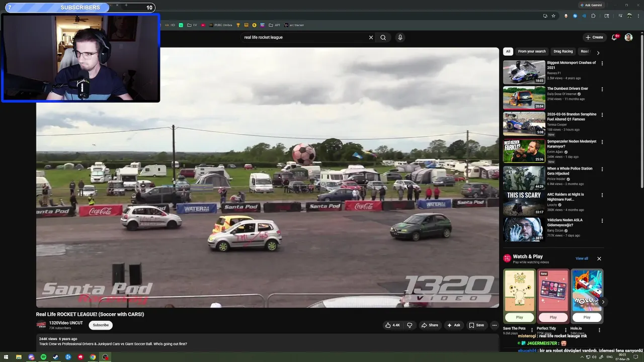Open Biggest Motorsport Crashes of 2021 thumbnail

[524, 72]
